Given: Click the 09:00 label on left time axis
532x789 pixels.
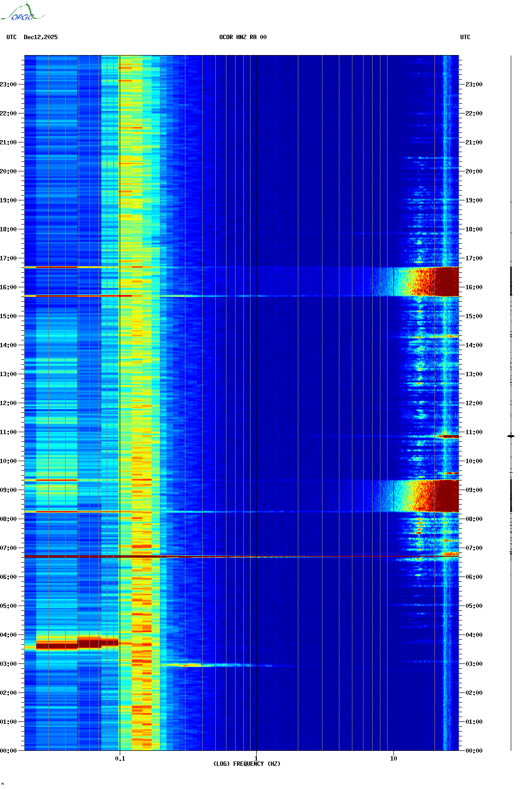Looking at the screenshot, I should 9,490.
